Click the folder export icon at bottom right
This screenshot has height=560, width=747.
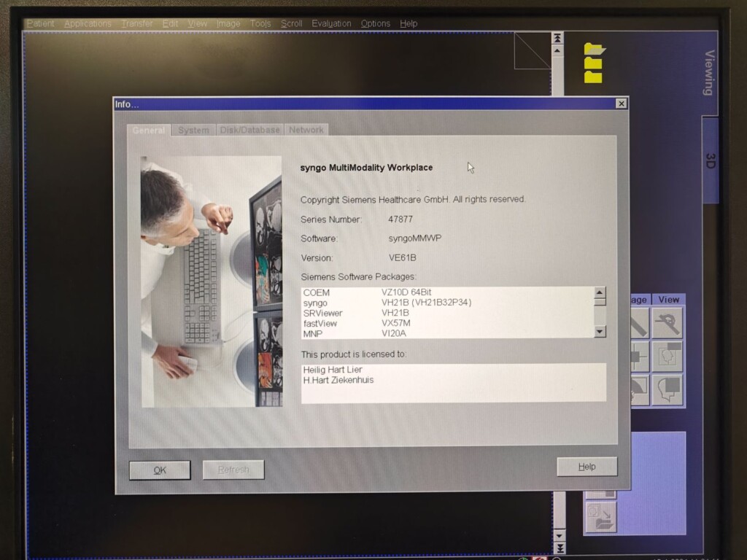click(x=600, y=516)
